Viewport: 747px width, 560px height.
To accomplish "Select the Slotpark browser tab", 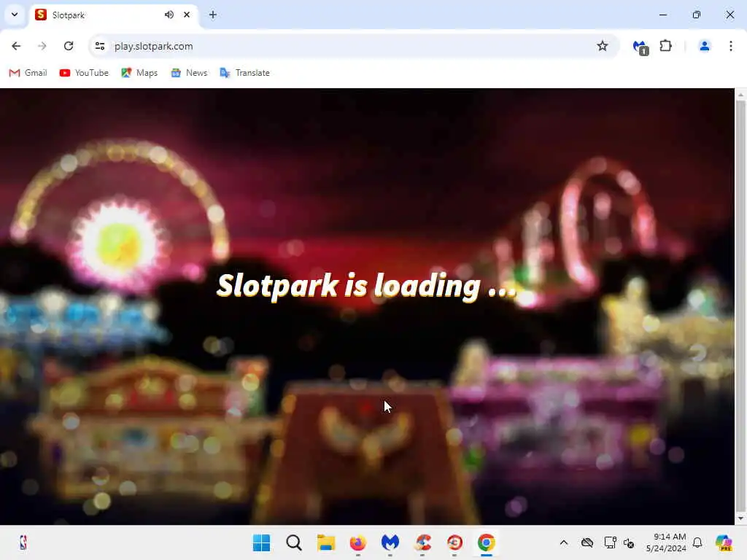I will 115,15.
